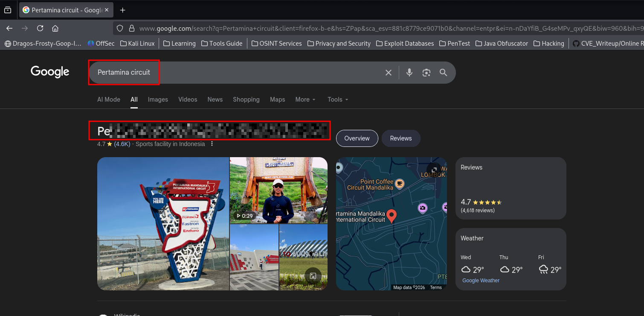Click the red map pin on the map
The height and width of the screenshot is (316, 644).
(391, 215)
